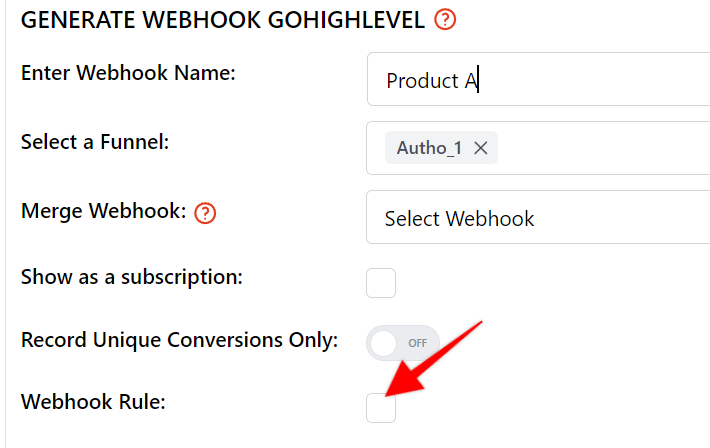The image size is (710, 448).
Task: Tick the Webhook Rule checkbox
Action: 381,408
